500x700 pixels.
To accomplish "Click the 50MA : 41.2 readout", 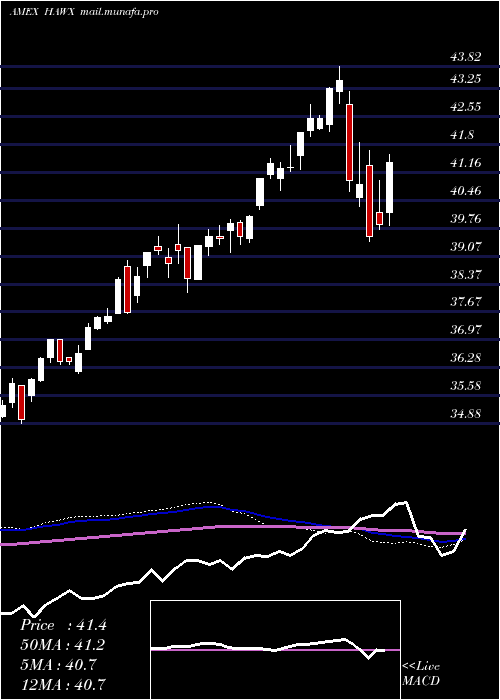I will pyautogui.click(x=63, y=645).
